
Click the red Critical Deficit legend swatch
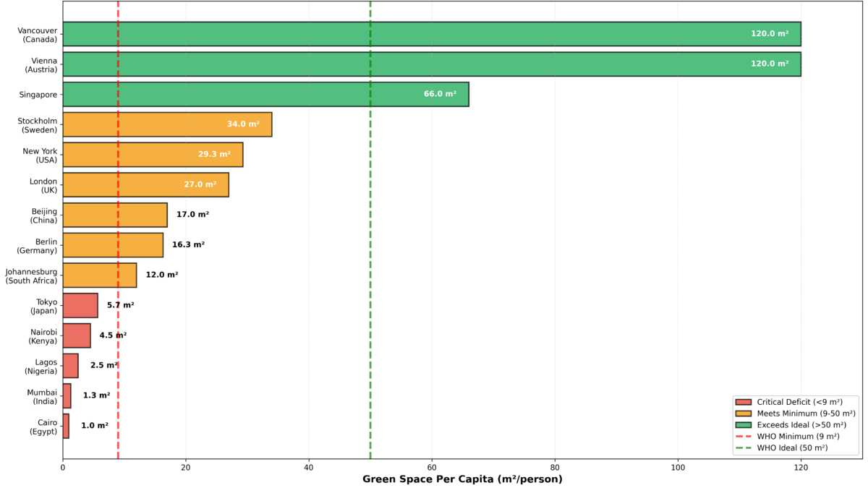point(743,402)
